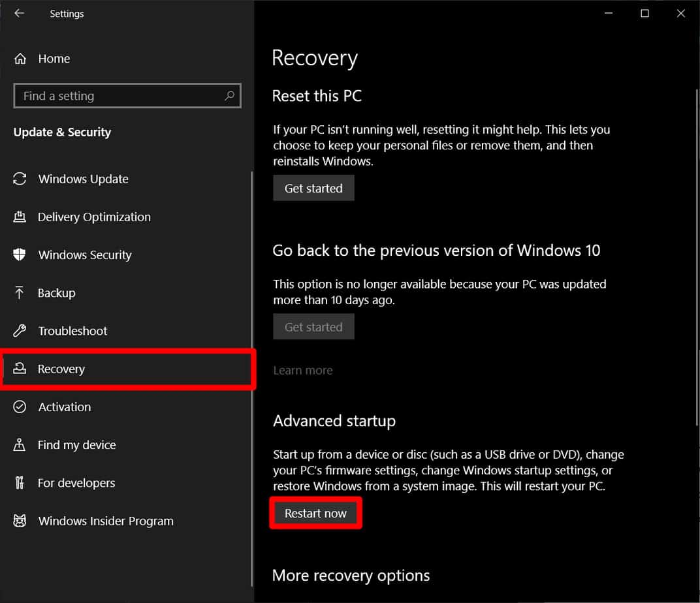The image size is (700, 603).
Task: Click the Home house icon
Action: click(x=20, y=59)
